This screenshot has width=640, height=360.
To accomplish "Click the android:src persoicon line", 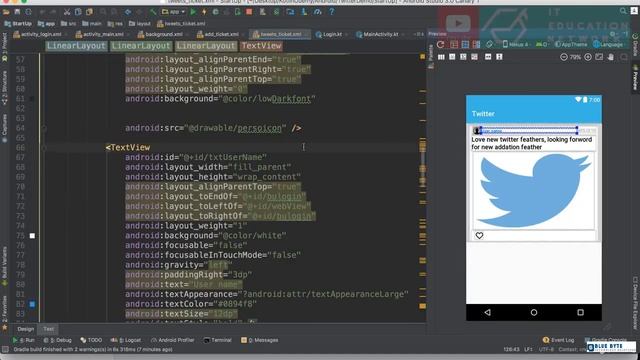I will (213, 128).
